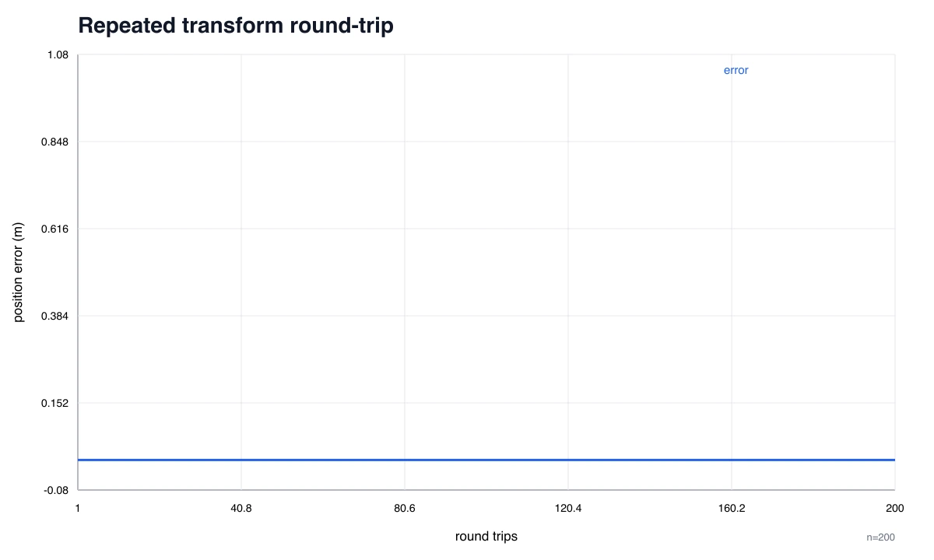Click the 'round trips' x-axis title
Image resolution: width=934 pixels, height=560 pixels.
[x=486, y=537]
